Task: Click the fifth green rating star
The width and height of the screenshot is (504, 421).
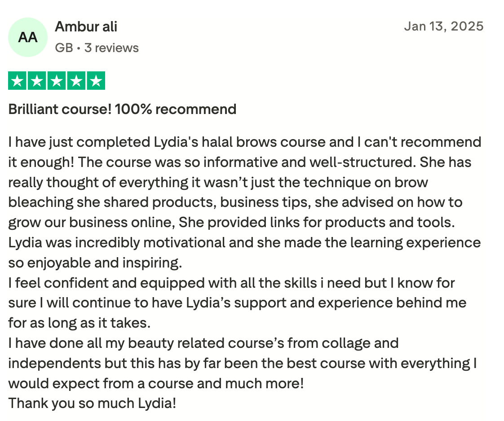Action: click(96, 81)
